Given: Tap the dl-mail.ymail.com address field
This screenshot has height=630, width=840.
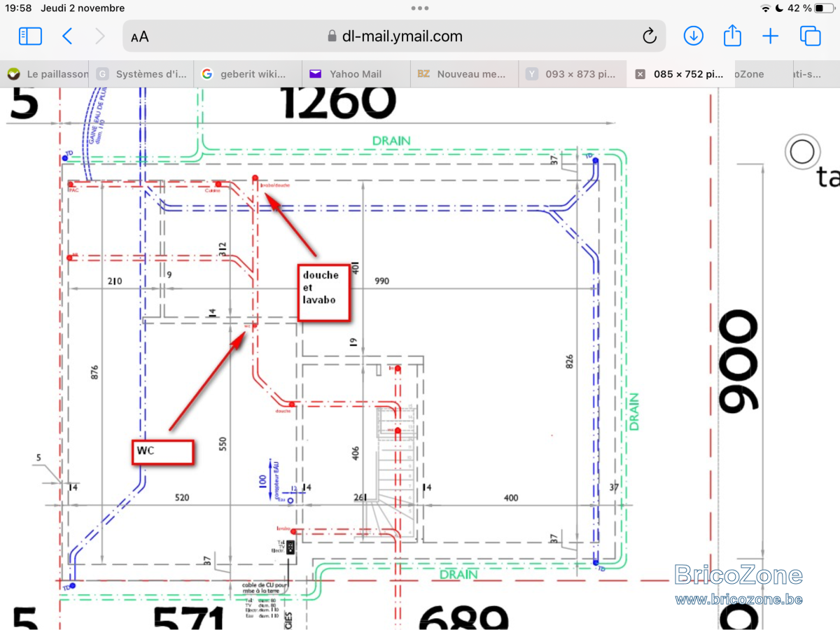Looking at the screenshot, I should tap(394, 36).
